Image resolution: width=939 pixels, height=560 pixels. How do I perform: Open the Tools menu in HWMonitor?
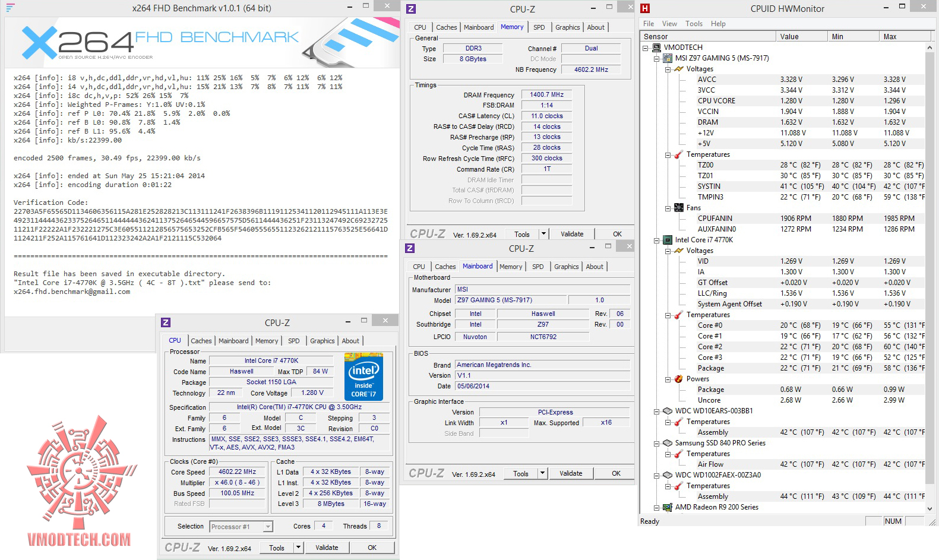pos(694,24)
